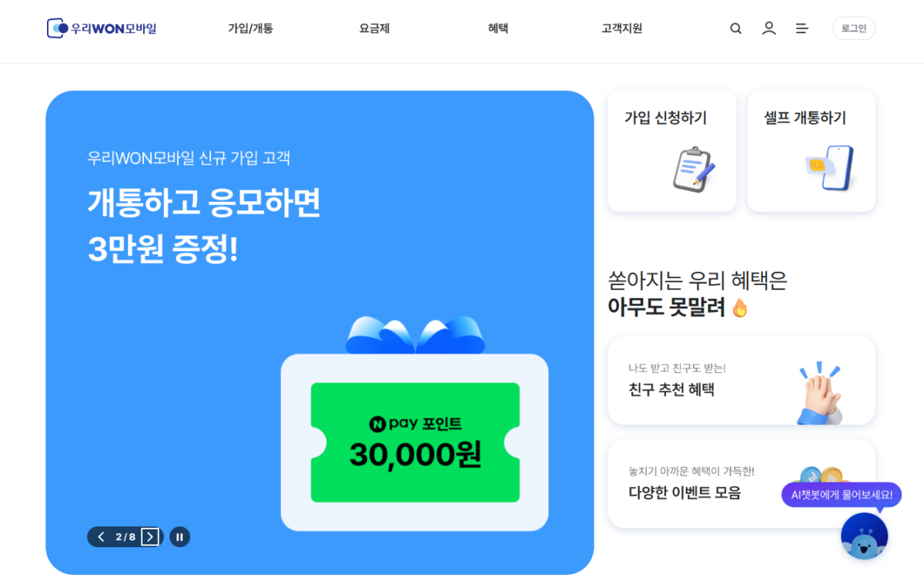Open the search magnifier icon
The width and height of the screenshot is (924, 588).
pyautogui.click(x=735, y=29)
